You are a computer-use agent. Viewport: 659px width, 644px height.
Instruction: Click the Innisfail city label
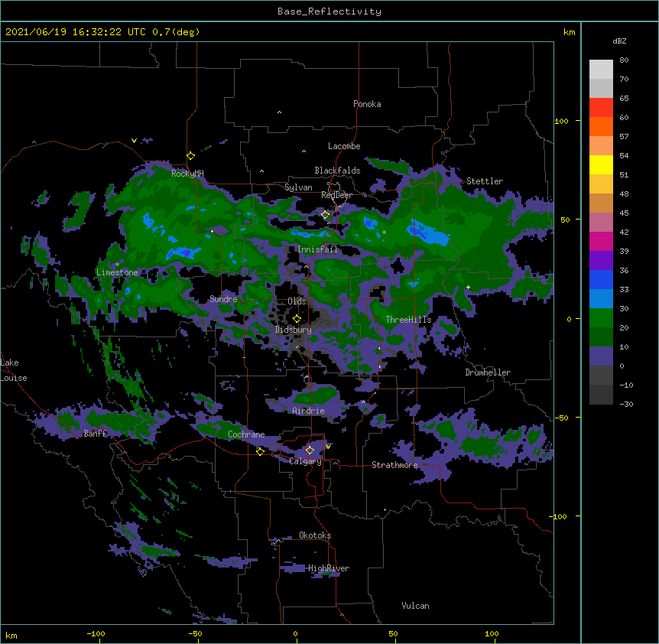(318, 249)
